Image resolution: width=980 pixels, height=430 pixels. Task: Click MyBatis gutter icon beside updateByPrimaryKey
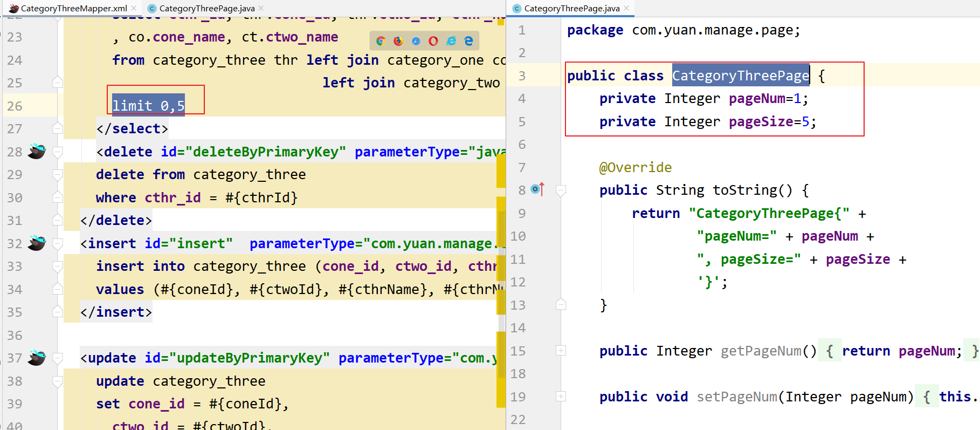(37, 358)
